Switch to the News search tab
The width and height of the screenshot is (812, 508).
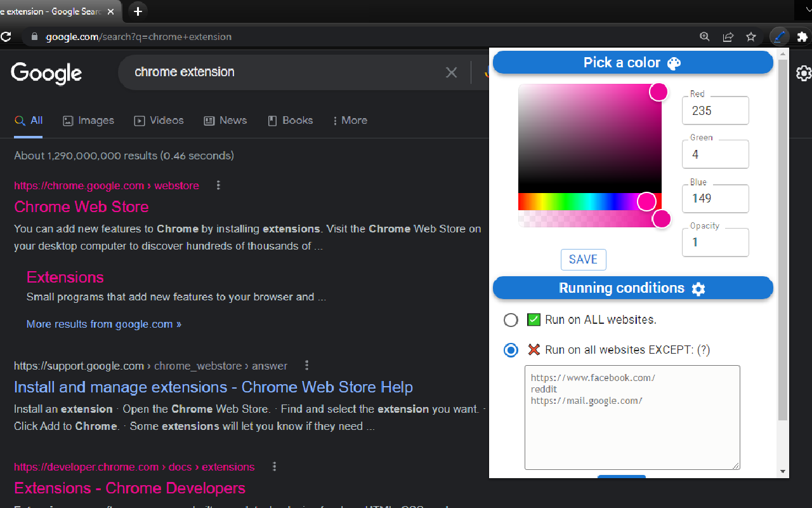click(x=225, y=121)
